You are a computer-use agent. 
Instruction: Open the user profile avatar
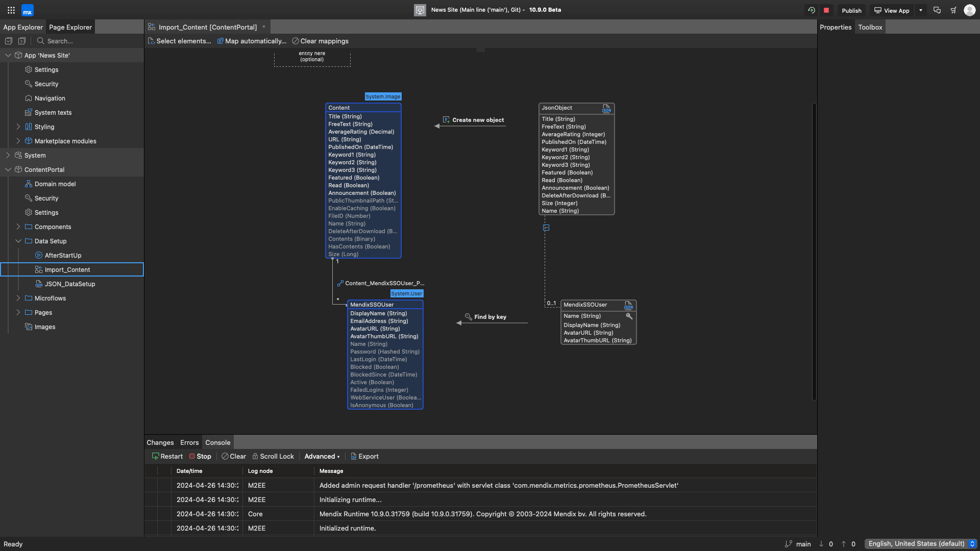click(x=970, y=10)
